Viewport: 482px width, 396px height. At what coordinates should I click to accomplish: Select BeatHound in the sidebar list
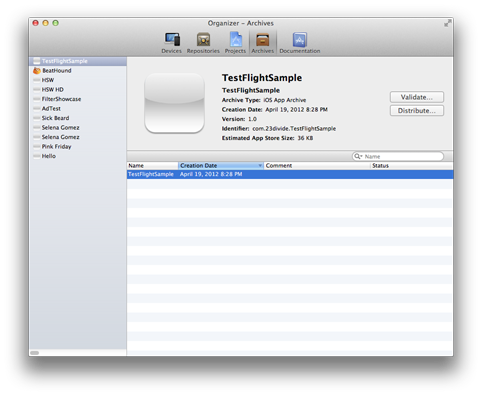pyautogui.click(x=78, y=71)
